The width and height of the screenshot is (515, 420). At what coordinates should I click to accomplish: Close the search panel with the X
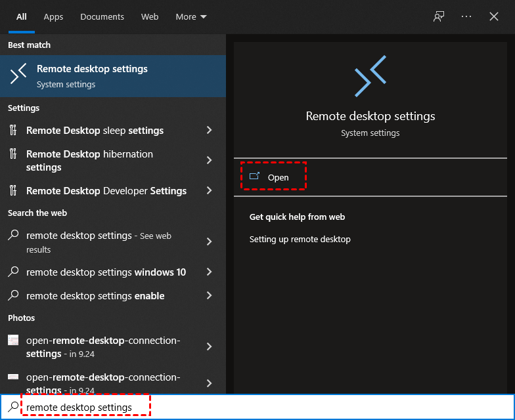[x=494, y=16]
